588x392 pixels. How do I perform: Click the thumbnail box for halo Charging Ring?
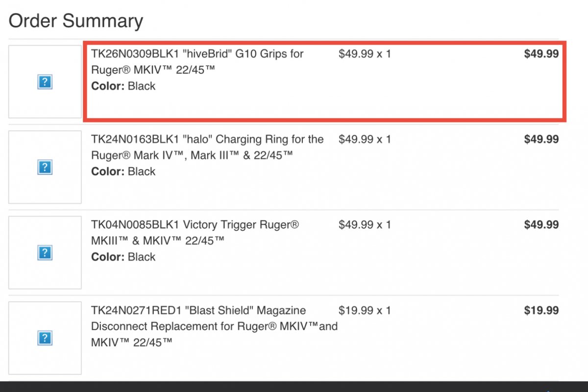[x=45, y=167]
